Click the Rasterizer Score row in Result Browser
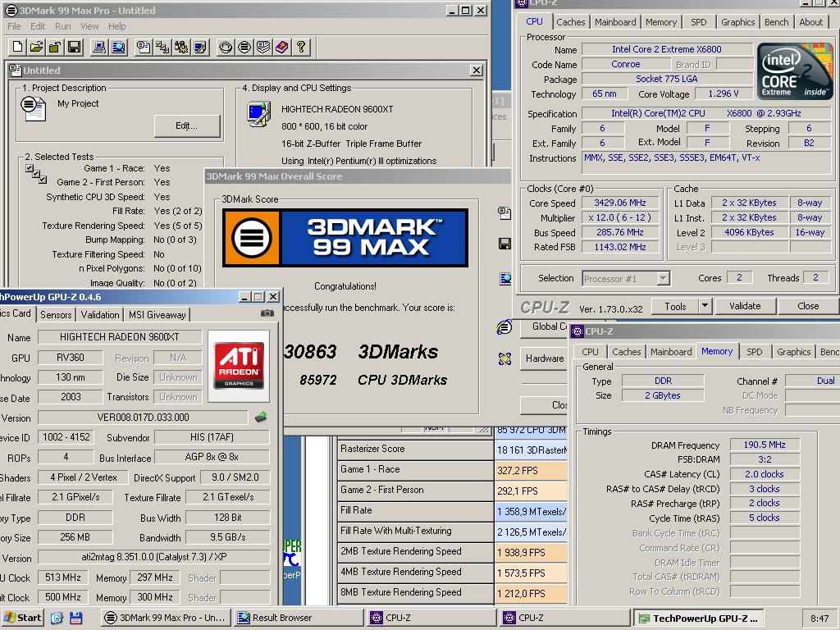The width and height of the screenshot is (840, 630). coord(453,450)
